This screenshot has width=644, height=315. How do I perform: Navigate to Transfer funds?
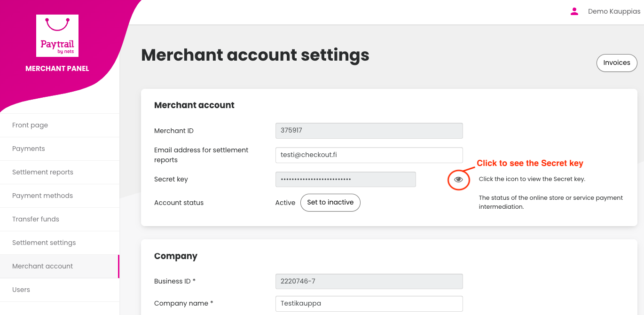tap(36, 219)
